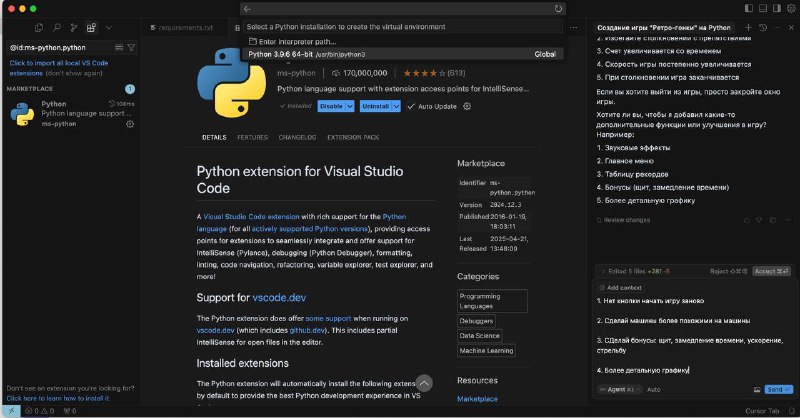The height and width of the screenshot is (418, 800).
Task: Select chat tab Создание игры Ретро-гонки
Action: [663, 28]
